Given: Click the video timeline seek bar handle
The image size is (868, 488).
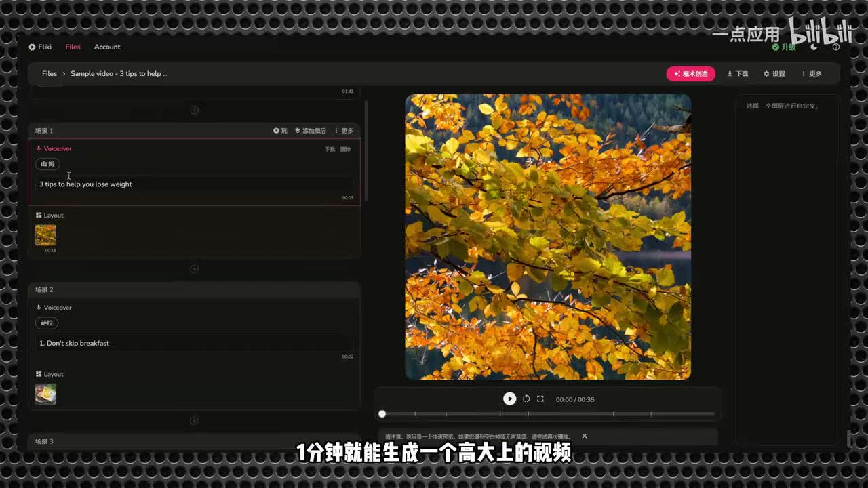Looking at the screenshot, I should 382,414.
